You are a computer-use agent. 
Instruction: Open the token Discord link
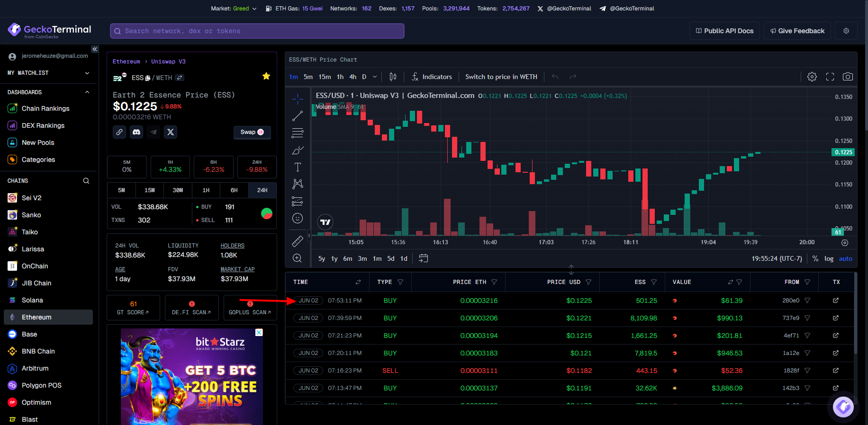pyautogui.click(x=136, y=132)
